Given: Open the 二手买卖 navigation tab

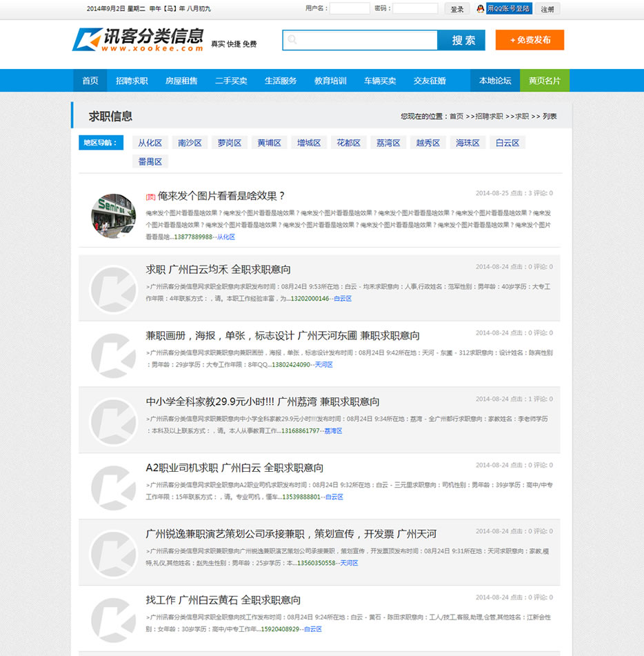Looking at the screenshot, I should click(231, 80).
